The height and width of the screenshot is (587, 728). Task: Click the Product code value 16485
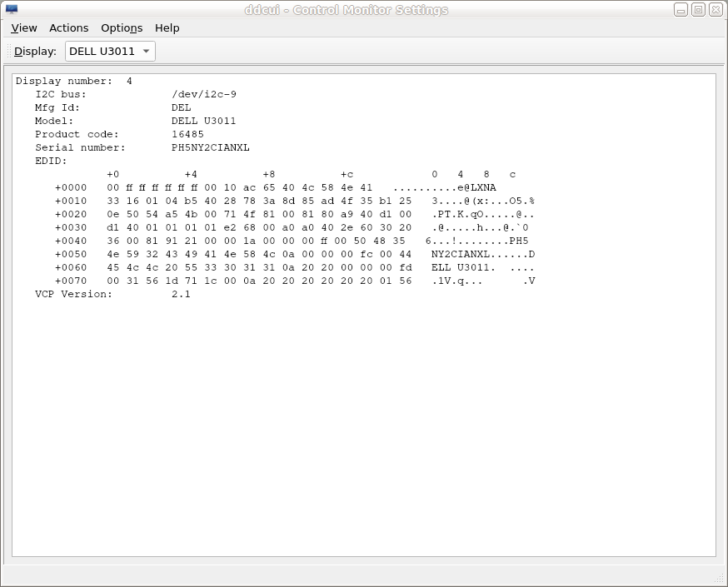click(x=187, y=134)
